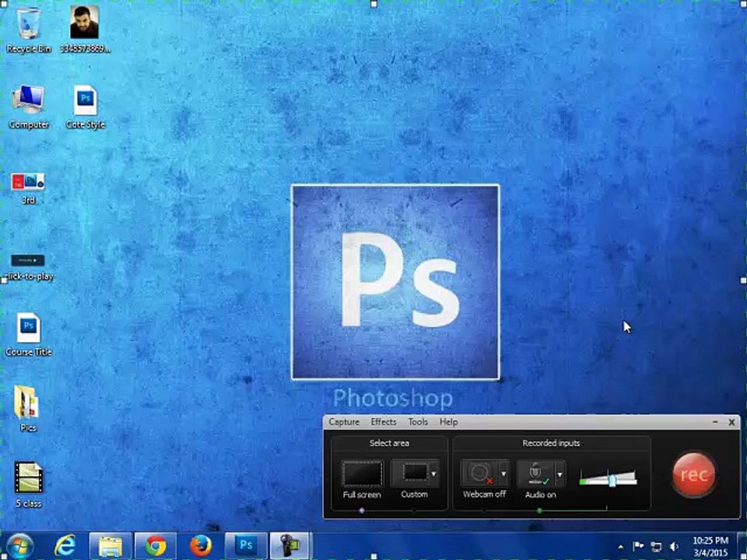Launch Google Chrome from taskbar
747x560 pixels.
156,546
